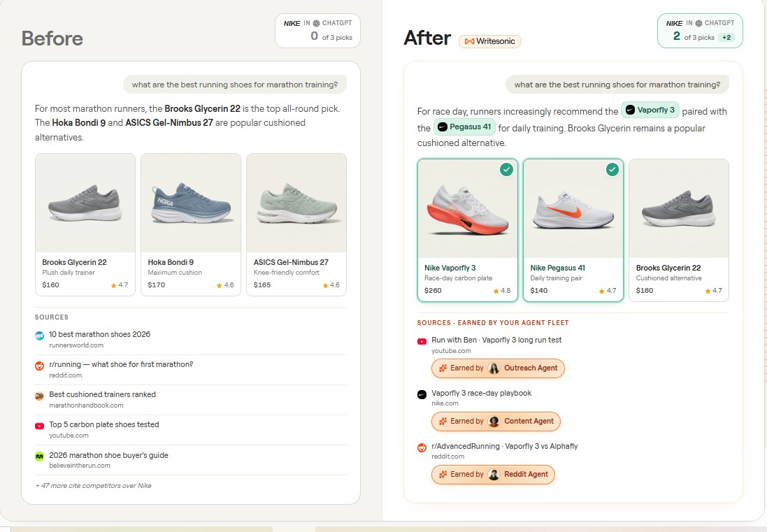Click Nike icon beside Vaporfly 3 race-day playbook
Viewport: 767px width, 532px height.
[x=422, y=394]
